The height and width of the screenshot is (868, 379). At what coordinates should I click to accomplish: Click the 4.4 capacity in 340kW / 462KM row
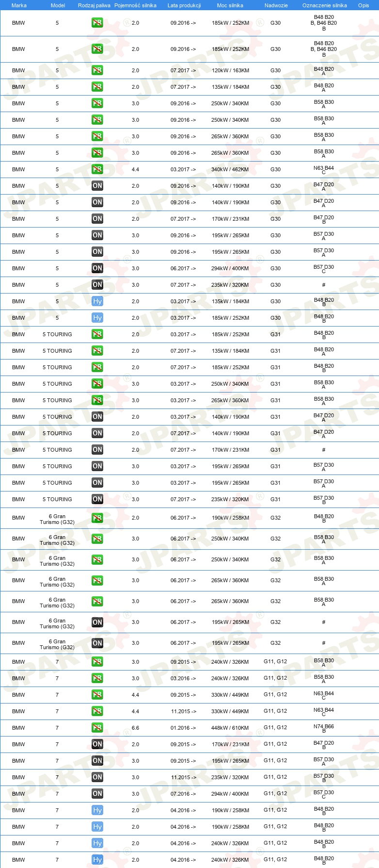135,169
